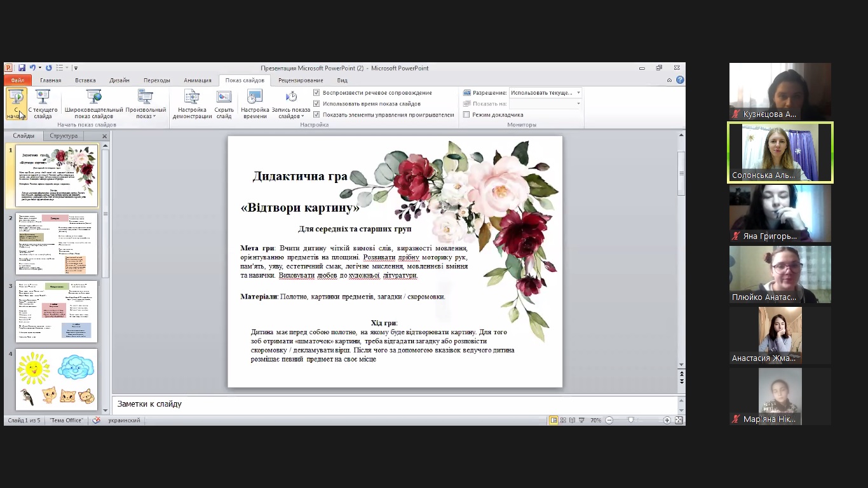Start slideshow from the beginning
868x488 pixels.
click(x=17, y=104)
